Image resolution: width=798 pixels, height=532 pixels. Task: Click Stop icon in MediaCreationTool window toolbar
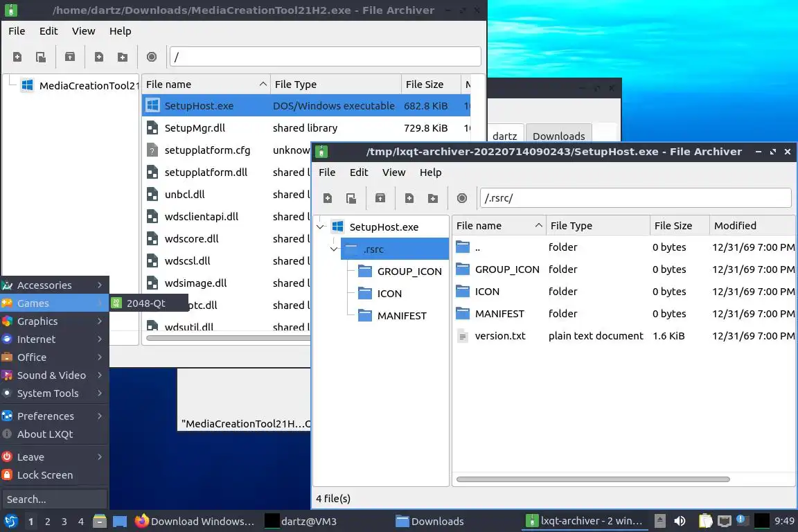[152, 57]
